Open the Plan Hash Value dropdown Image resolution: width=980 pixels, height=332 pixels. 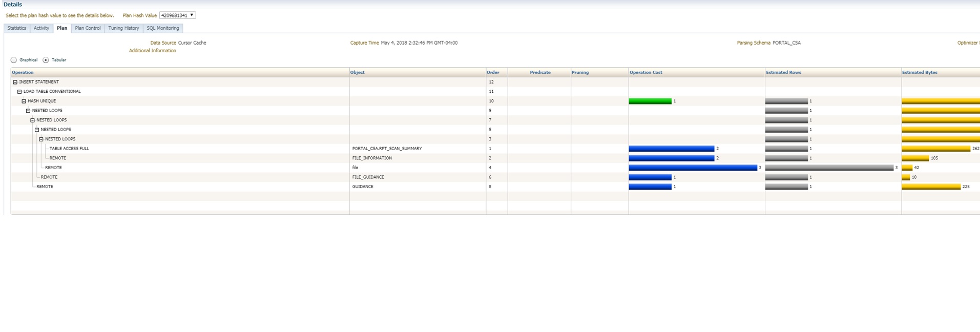click(177, 15)
